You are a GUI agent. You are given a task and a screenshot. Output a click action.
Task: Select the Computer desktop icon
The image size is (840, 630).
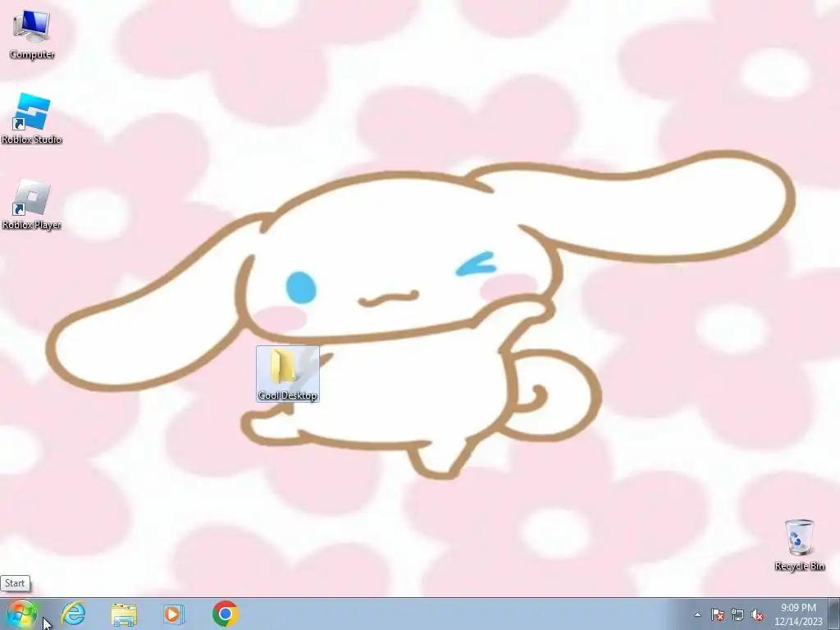click(x=32, y=34)
